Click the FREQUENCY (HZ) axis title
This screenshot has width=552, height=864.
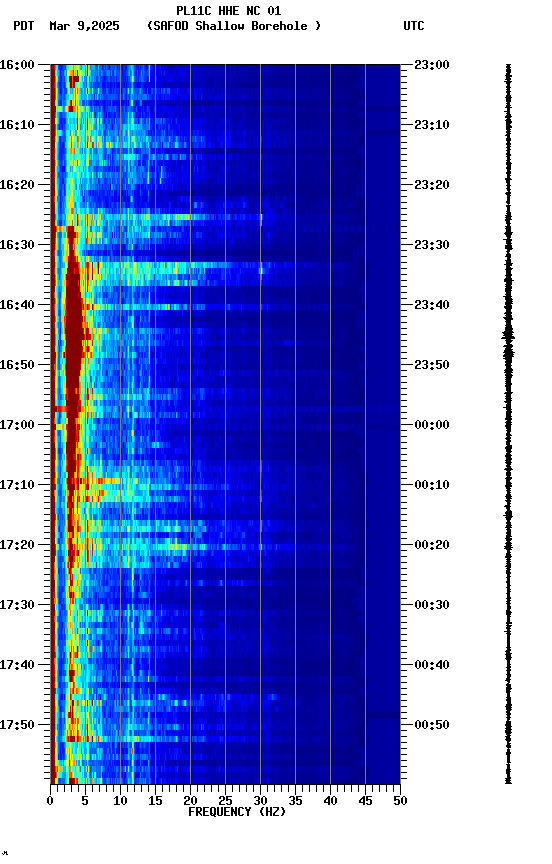click(237, 812)
